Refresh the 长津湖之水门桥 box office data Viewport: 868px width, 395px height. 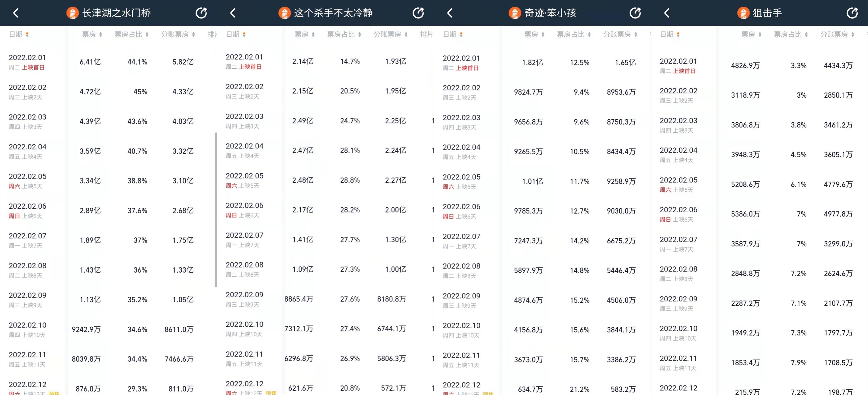click(x=201, y=13)
